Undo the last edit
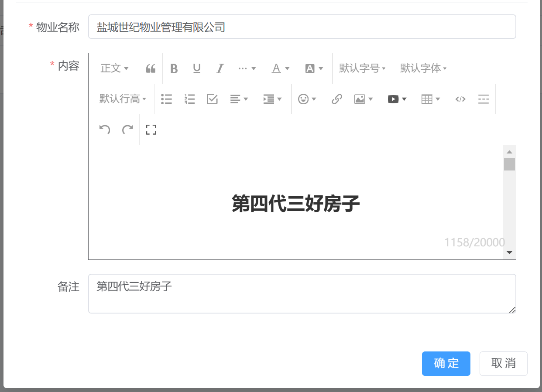The width and height of the screenshot is (542, 392). tap(105, 130)
